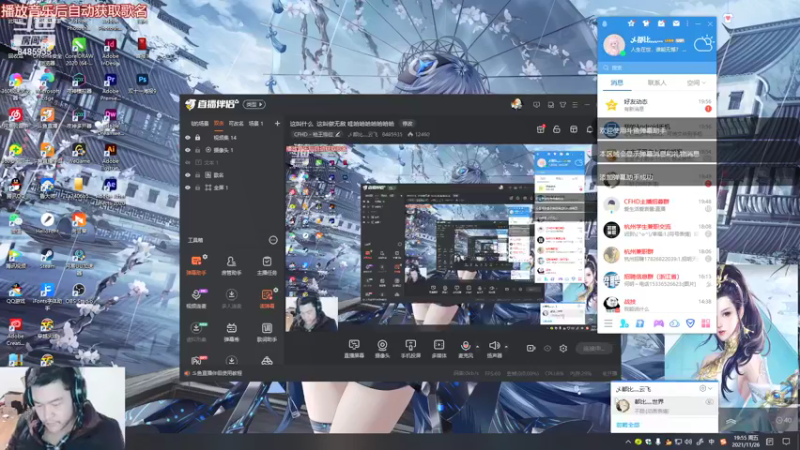Click the grey stream button in the bottom bar
800x450 pixels.
(x=594, y=348)
